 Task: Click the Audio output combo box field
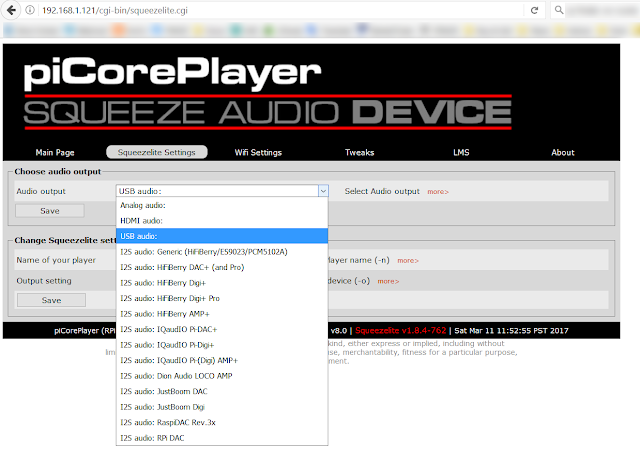coord(222,191)
